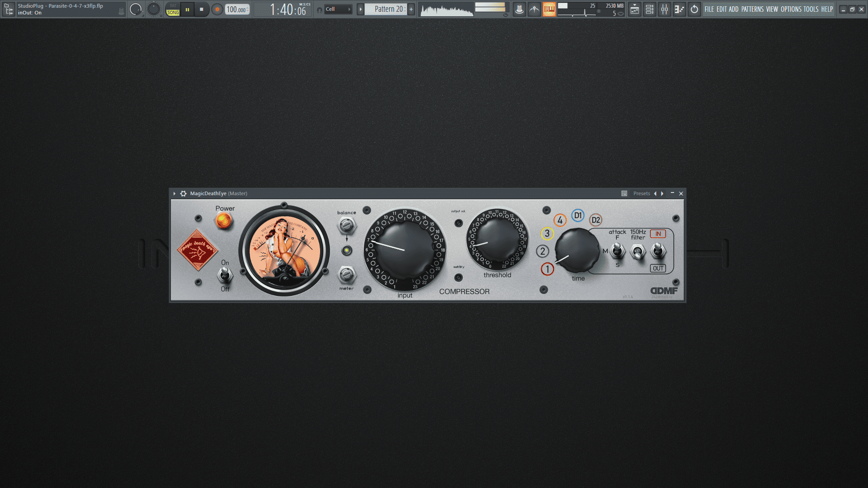
Task: Open the Mixer window icon
Action: coord(665,9)
